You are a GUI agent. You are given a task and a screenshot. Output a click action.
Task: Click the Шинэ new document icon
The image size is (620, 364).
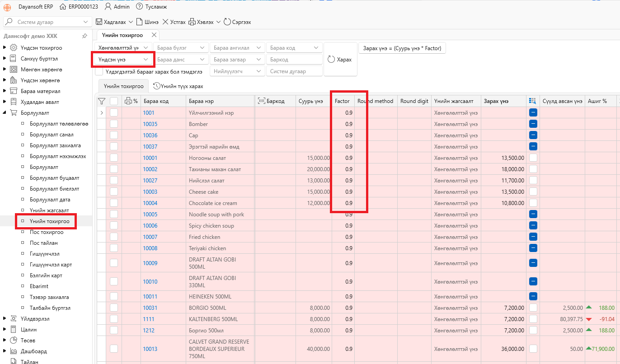(139, 22)
